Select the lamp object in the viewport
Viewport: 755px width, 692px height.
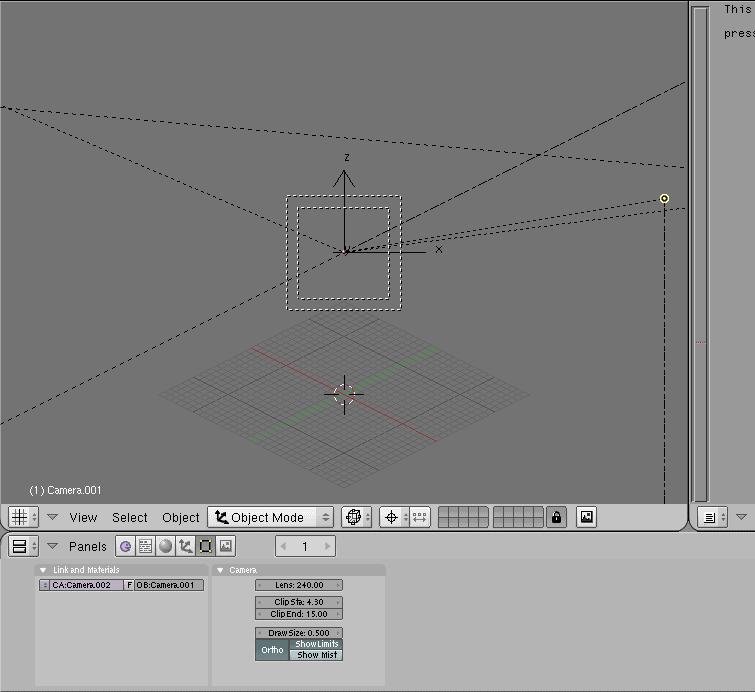[664, 198]
